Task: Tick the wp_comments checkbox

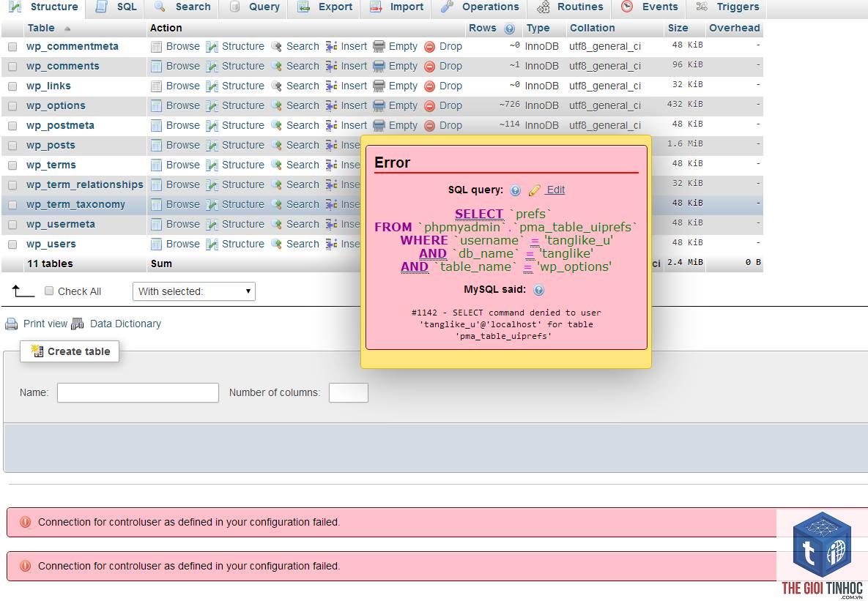Action: pos(12,67)
